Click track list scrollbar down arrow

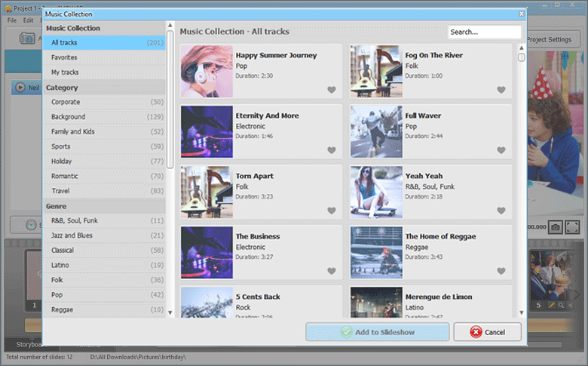[521, 312]
